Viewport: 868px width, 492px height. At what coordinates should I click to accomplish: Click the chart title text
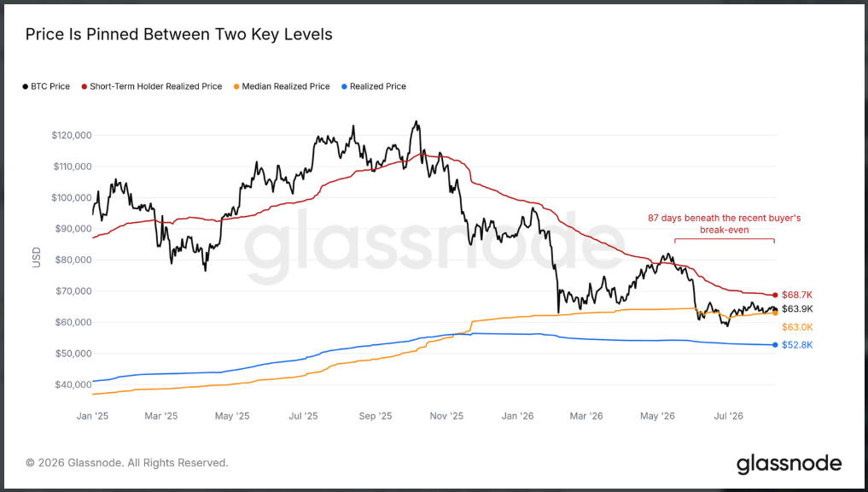(178, 34)
